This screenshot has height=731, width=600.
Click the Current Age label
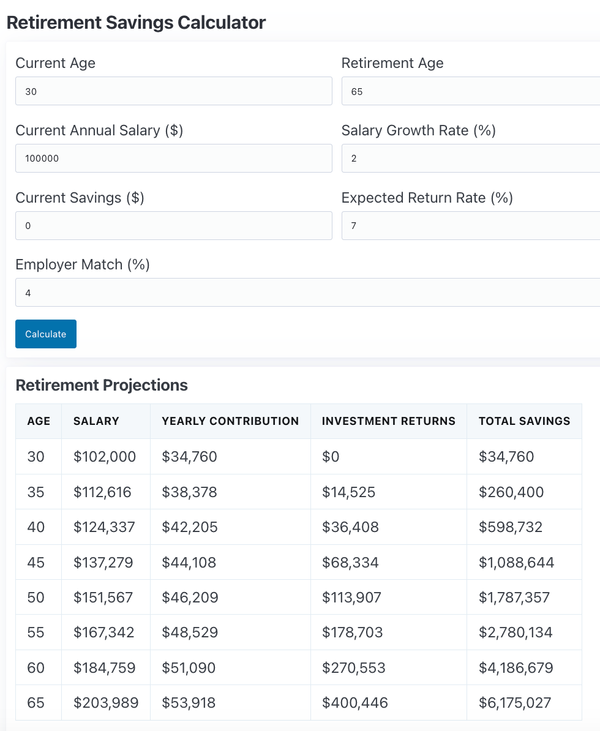click(55, 63)
